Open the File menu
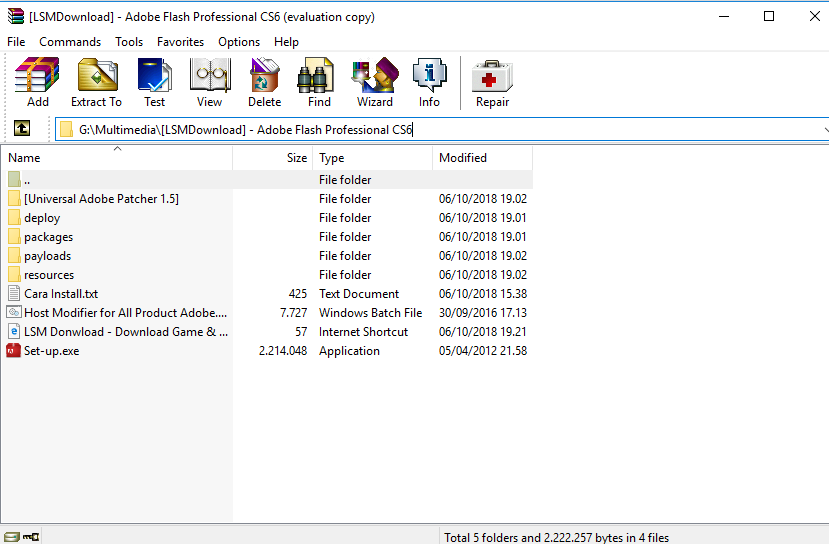The image size is (829, 544). point(16,42)
